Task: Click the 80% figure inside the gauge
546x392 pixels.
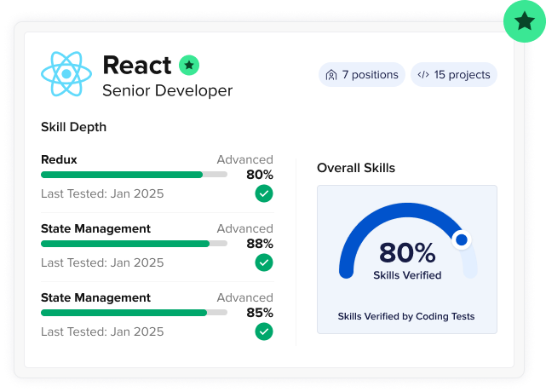Action: (x=407, y=252)
